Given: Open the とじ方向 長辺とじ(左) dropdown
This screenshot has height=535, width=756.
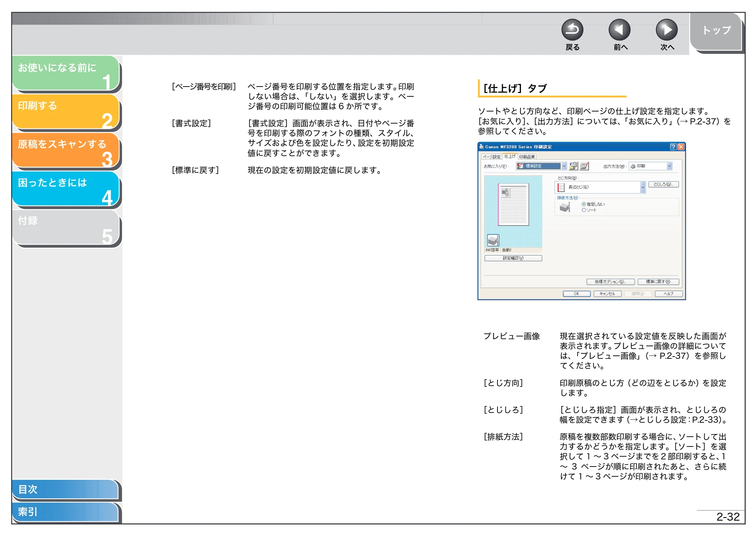Looking at the screenshot, I should coord(600,187).
